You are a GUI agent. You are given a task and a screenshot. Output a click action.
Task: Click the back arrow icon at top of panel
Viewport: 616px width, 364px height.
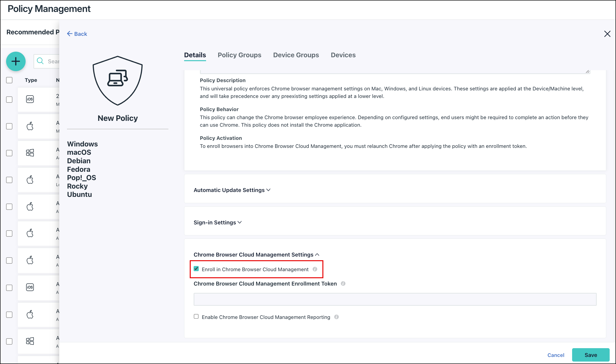(70, 34)
